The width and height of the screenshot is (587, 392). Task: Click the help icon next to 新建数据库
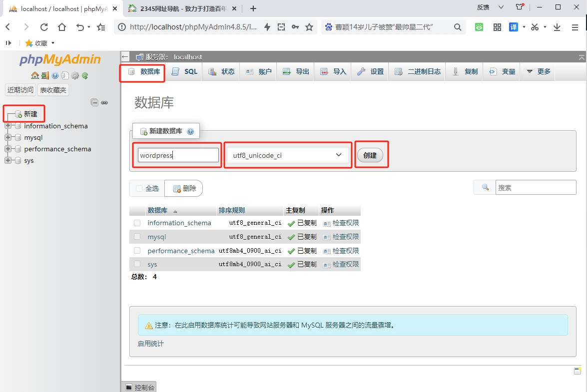(190, 131)
